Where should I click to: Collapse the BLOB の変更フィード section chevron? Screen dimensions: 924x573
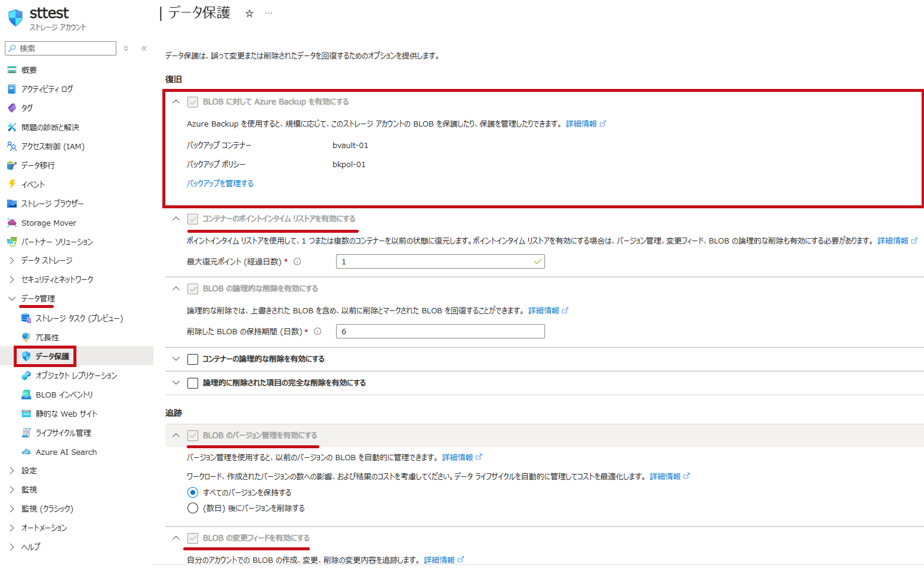tap(176, 538)
